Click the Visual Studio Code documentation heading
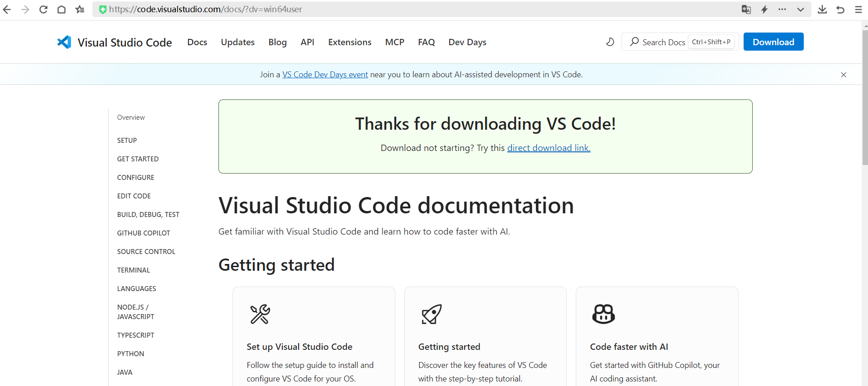The width and height of the screenshot is (868, 386). (x=396, y=206)
